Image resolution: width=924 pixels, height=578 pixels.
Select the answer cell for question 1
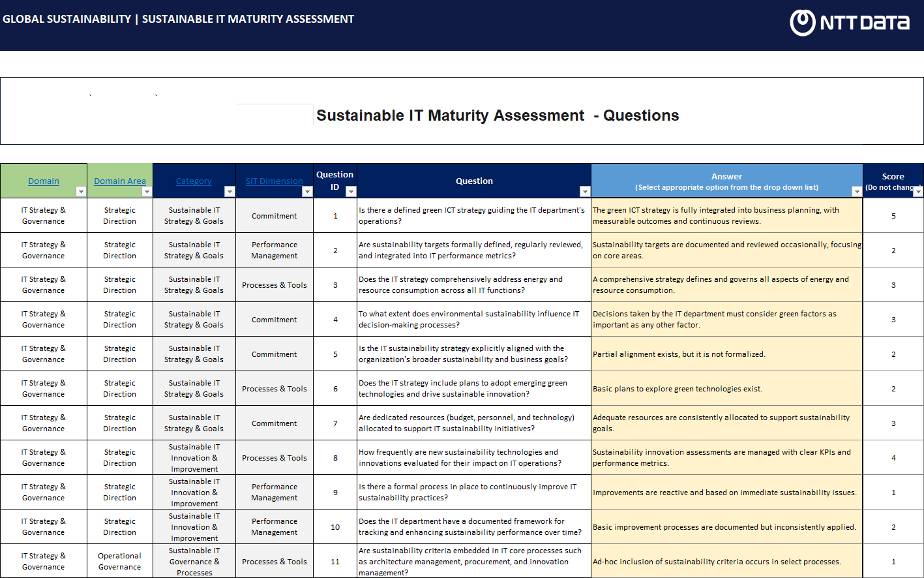(727, 215)
